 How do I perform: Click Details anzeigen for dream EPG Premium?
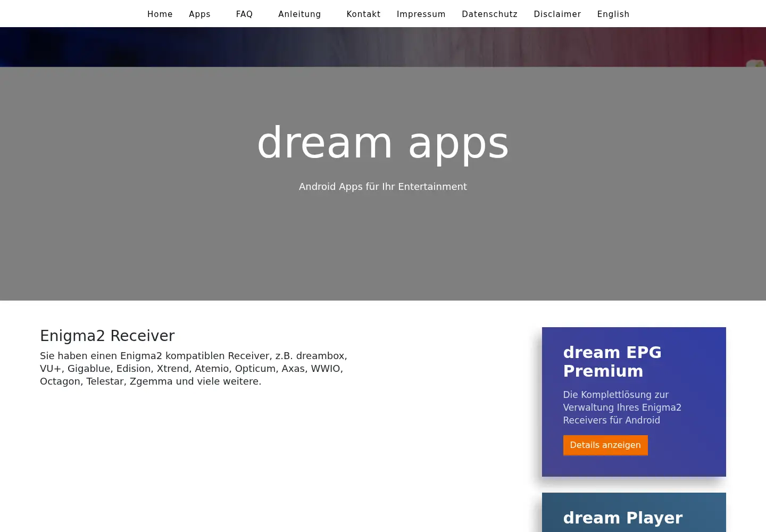pos(605,445)
